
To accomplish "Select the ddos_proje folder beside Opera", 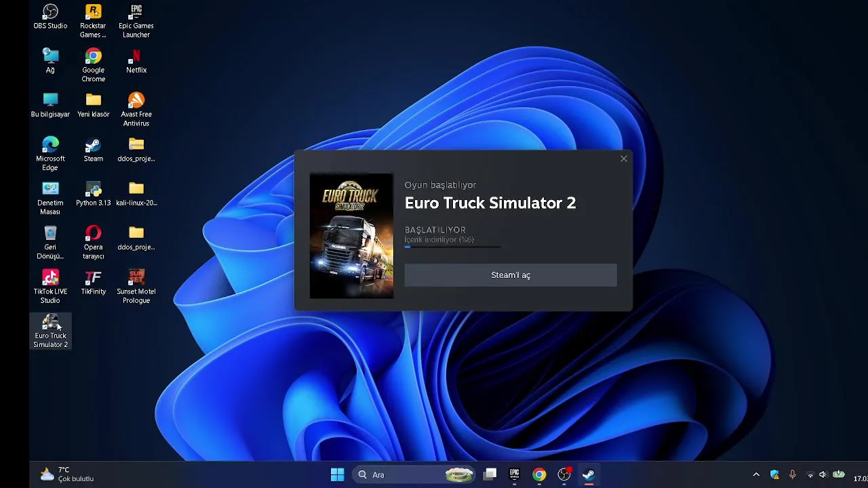I will tap(136, 239).
